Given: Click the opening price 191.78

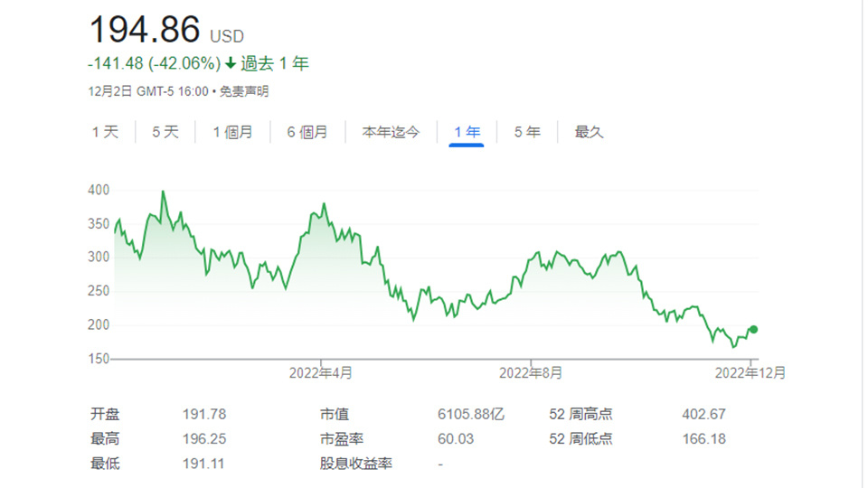Looking at the screenshot, I should (204, 414).
